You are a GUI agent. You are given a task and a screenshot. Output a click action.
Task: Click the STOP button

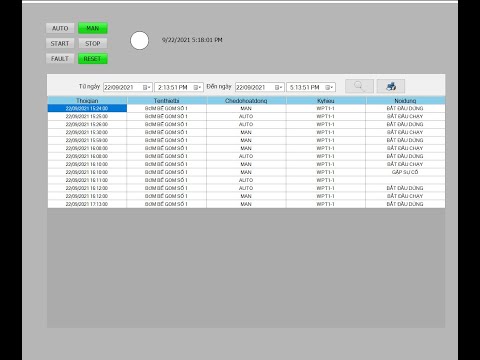point(93,43)
